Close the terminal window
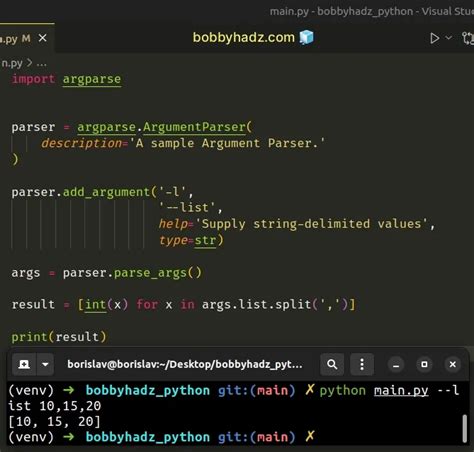Image resolution: width=474 pixels, height=452 pixels. click(x=453, y=364)
